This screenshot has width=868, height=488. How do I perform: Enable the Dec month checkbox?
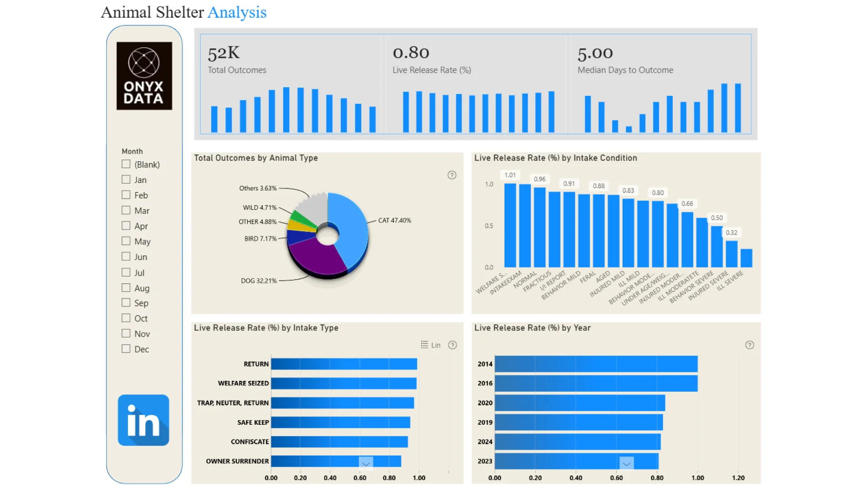coord(126,348)
